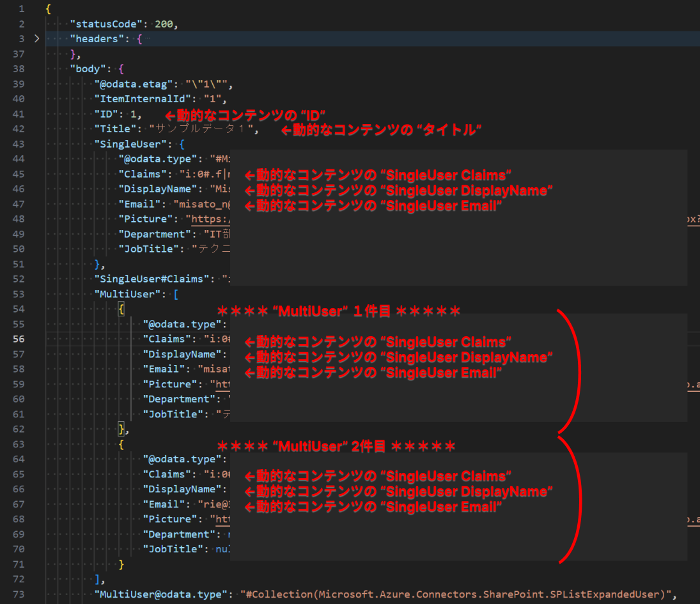
Task: Click "DisplayName" key on line 46
Action: (x=158, y=189)
